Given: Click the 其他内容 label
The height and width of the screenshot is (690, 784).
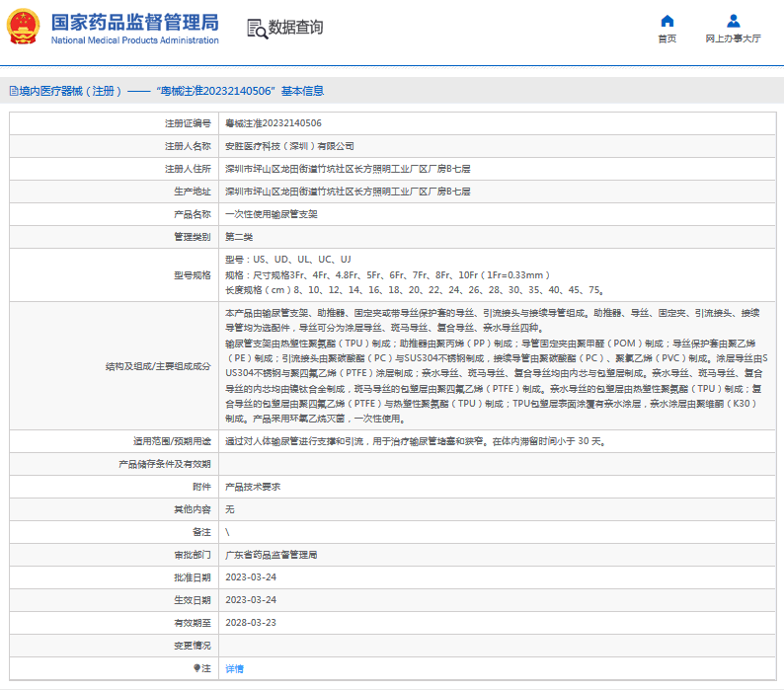Looking at the screenshot, I should point(193,509).
